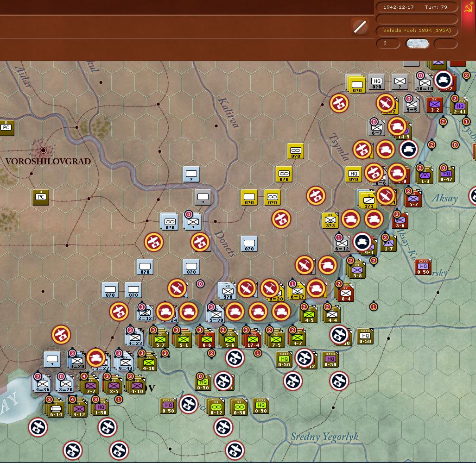Select the 5?9 infantry division
476x463 pixels.
pyautogui.click(x=228, y=291)
